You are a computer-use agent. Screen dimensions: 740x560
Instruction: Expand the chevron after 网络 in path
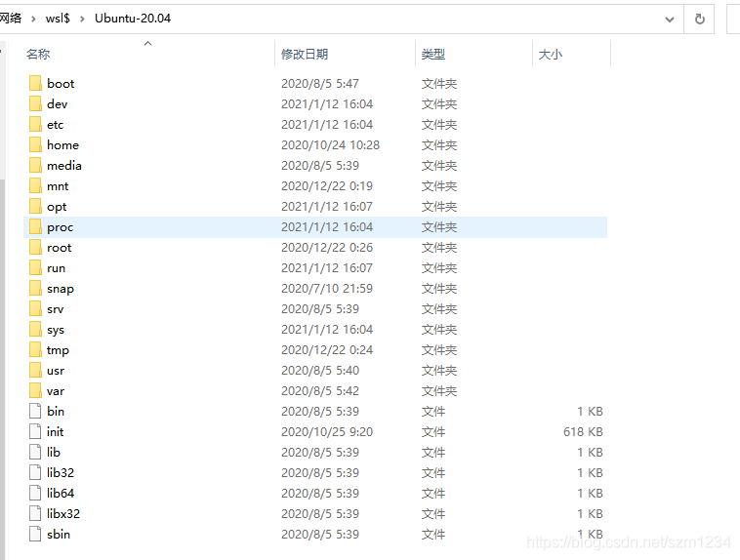(33, 19)
